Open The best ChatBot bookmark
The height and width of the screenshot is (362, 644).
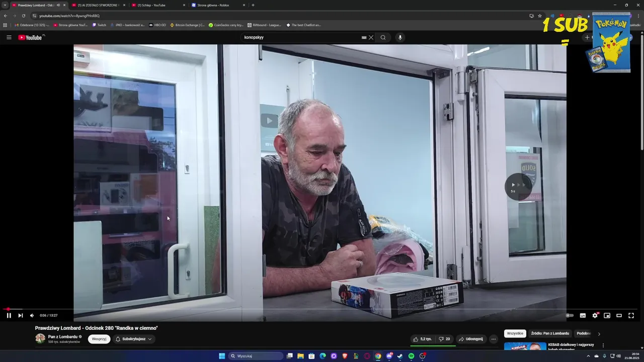tap(303, 25)
